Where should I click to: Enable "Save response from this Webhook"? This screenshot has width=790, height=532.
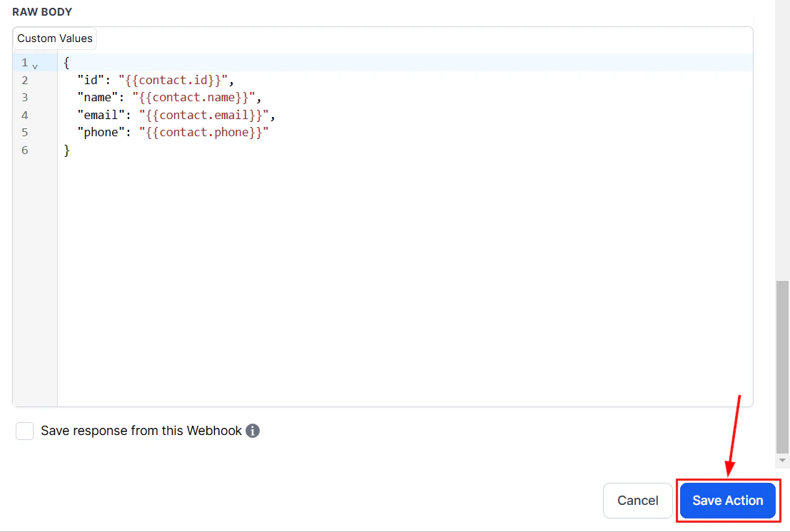24,431
